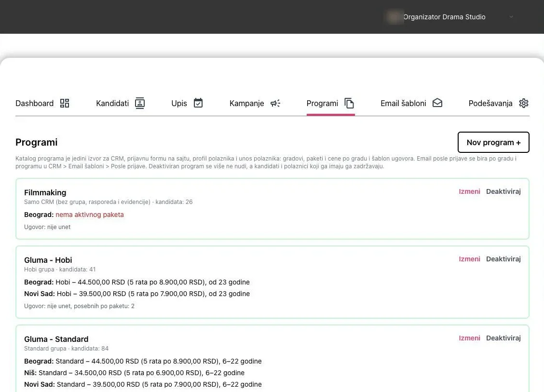This screenshot has width=544, height=392.
Task: Open the Dashboard tab
Action: click(42, 103)
